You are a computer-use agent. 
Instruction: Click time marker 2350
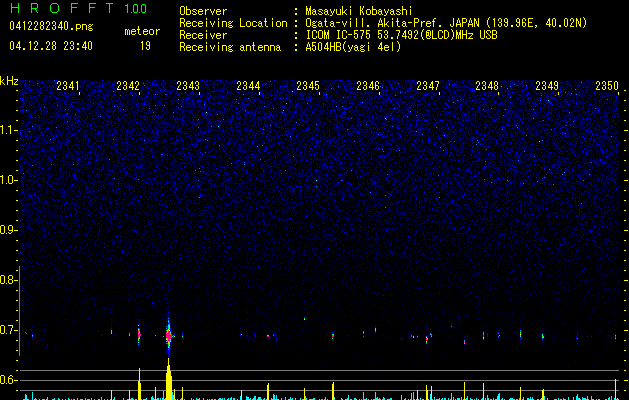pos(607,85)
